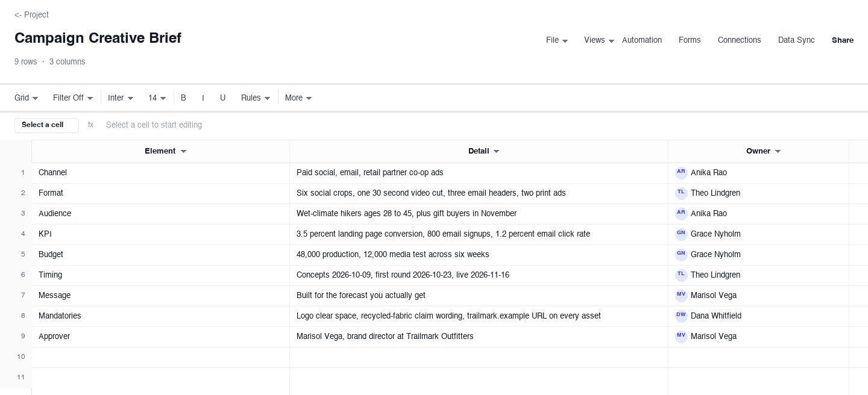The image size is (868, 395).
Task: Open the Views menu
Action: [x=599, y=40]
